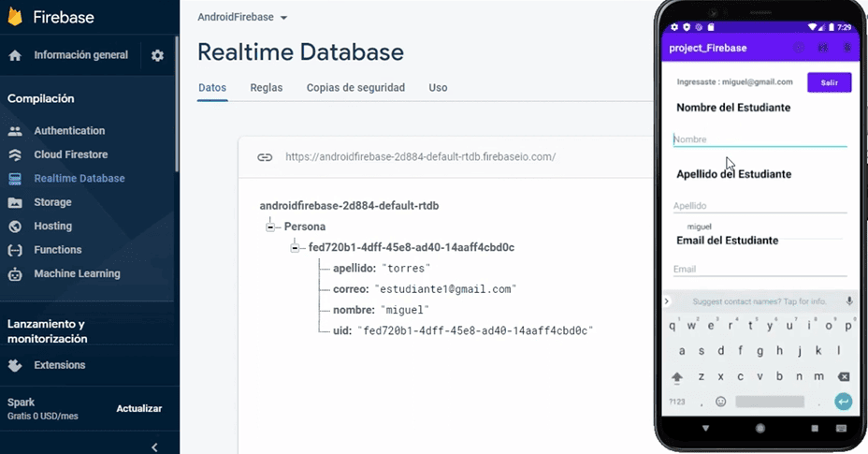Select the uid value row
This screenshot has height=454, width=868.
(463, 331)
